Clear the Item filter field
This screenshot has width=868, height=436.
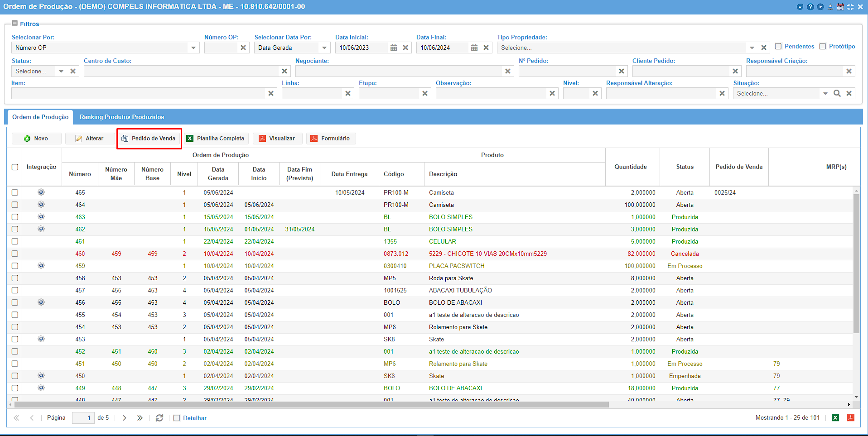click(271, 93)
